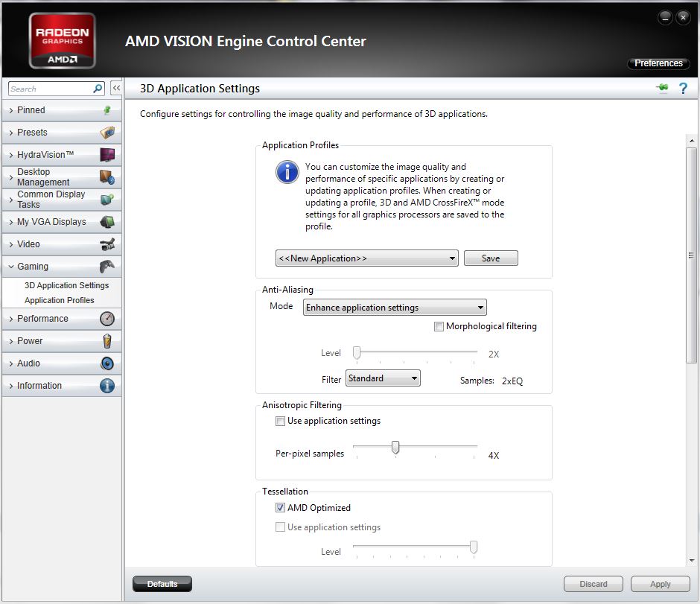Click the green pin icon beside the help icon
Image resolution: width=700 pixels, height=604 pixels.
pos(663,87)
